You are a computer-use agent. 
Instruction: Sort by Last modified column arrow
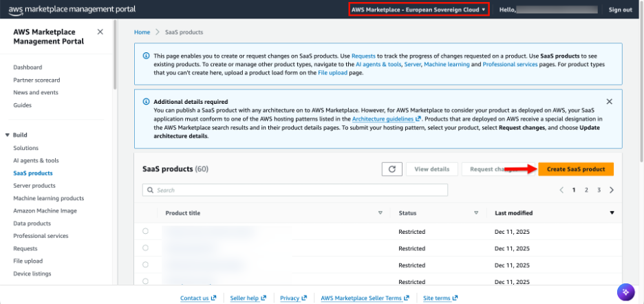pos(612,213)
